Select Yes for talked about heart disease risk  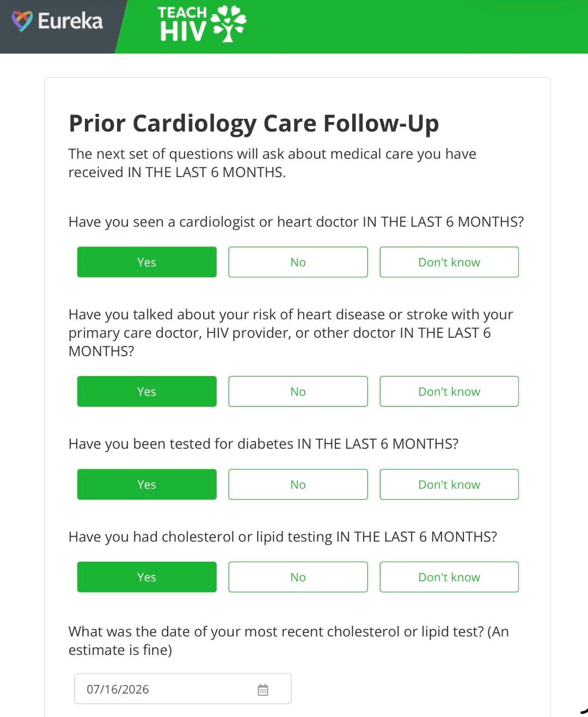point(146,391)
